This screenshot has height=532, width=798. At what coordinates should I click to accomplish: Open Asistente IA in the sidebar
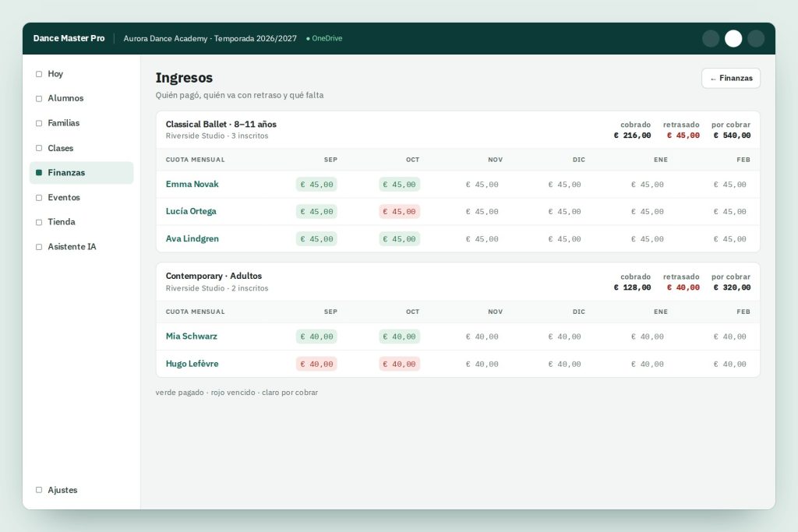coord(81,247)
